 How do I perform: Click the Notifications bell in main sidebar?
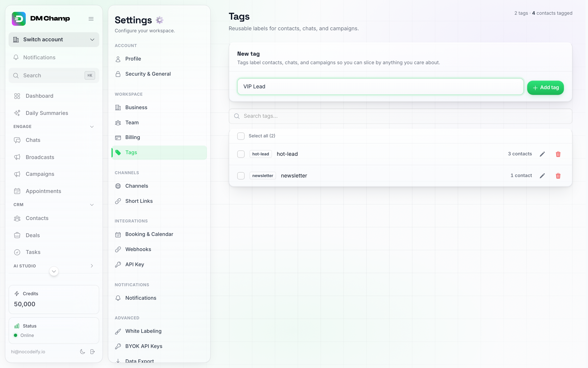16,57
